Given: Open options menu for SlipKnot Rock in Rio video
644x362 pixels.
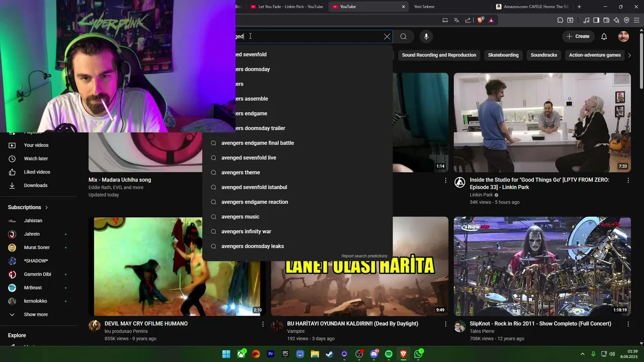Looking at the screenshot, I should (x=627, y=324).
